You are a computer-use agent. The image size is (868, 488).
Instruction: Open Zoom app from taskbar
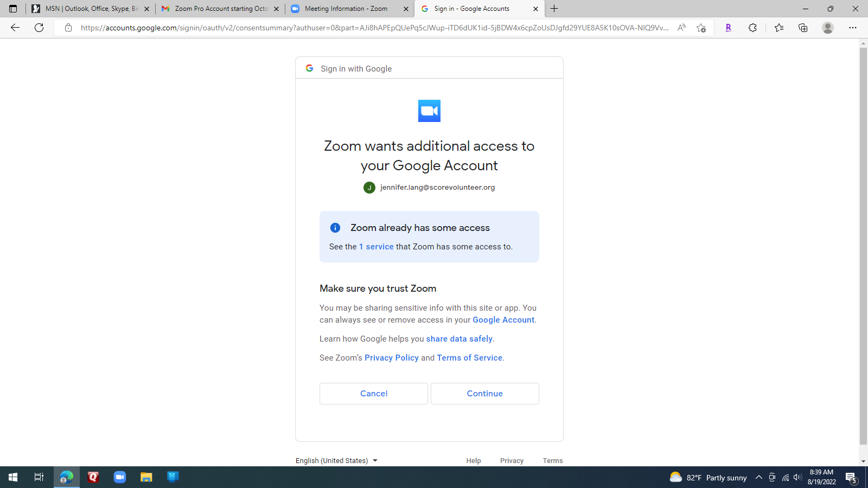click(120, 477)
